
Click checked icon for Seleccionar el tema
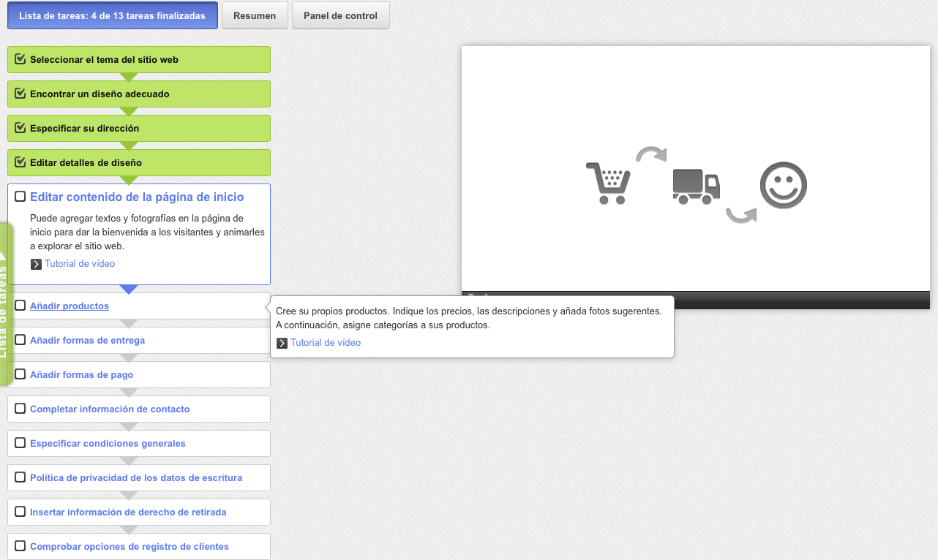click(x=20, y=59)
